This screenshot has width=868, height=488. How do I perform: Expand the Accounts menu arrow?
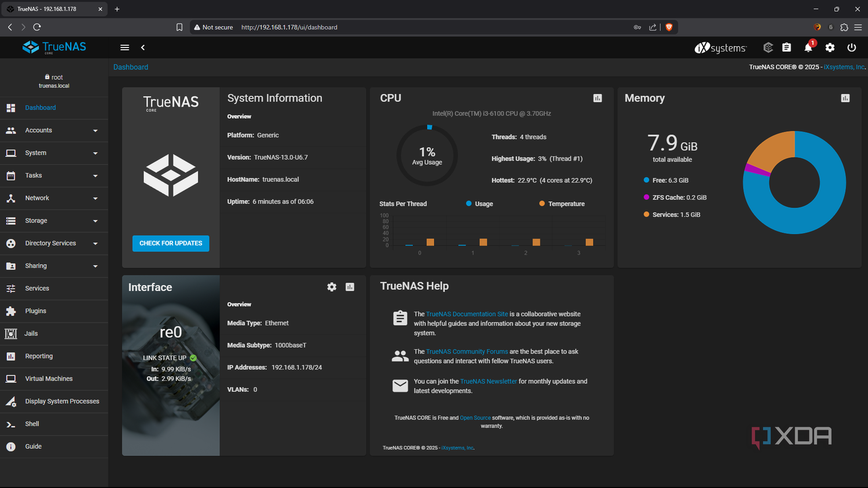tap(95, 131)
